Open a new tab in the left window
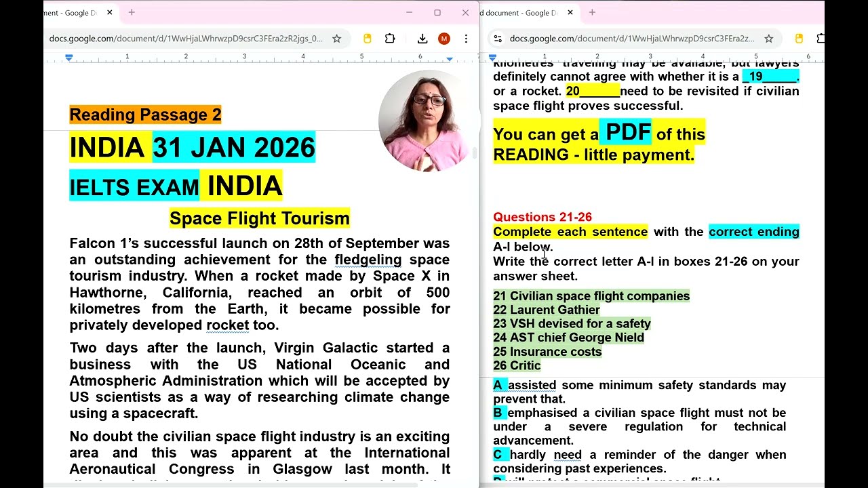868x488 pixels. coord(132,12)
